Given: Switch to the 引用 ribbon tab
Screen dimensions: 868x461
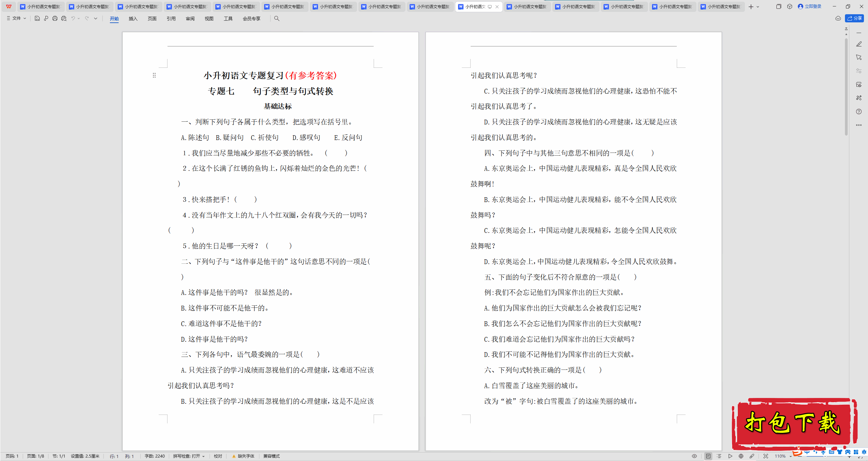Looking at the screenshot, I should click(x=171, y=19).
